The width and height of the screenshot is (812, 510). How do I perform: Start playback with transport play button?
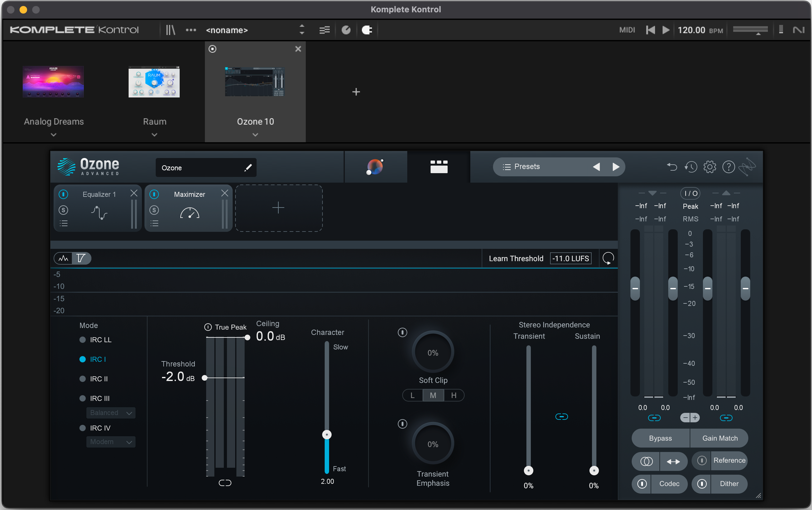[666, 30]
